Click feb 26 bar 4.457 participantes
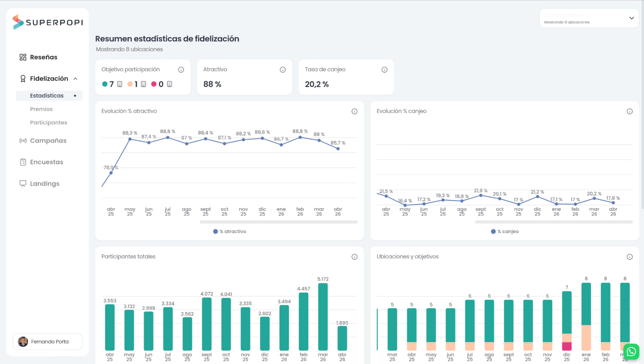This screenshot has height=364, width=644. [x=304, y=321]
